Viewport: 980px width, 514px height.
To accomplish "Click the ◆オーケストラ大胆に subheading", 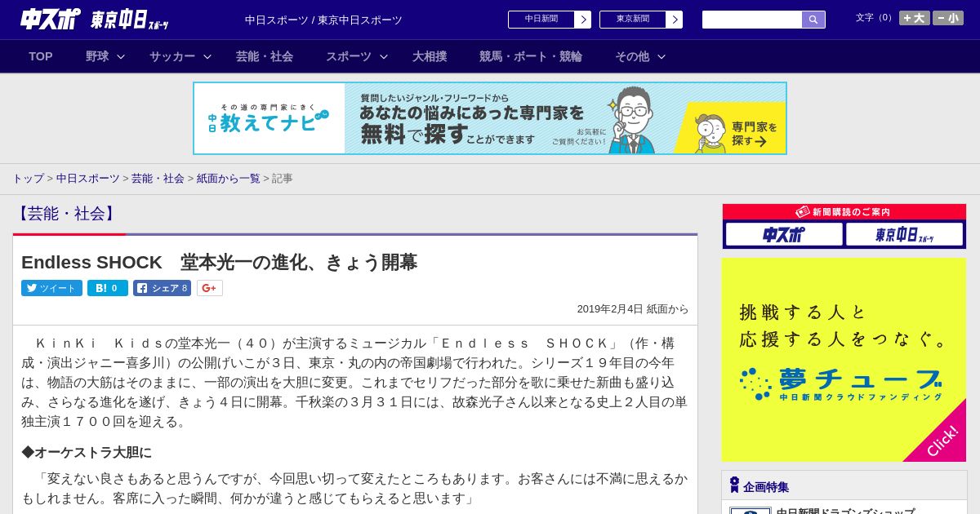I will 87,452.
